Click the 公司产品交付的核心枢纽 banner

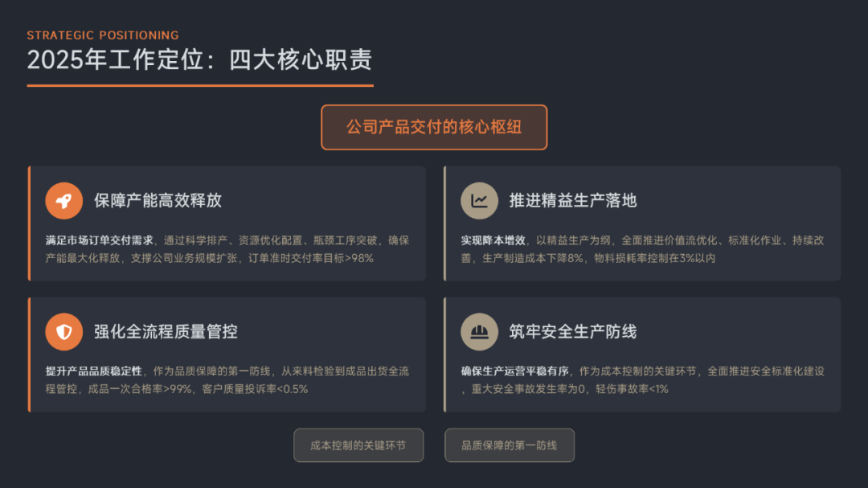(x=434, y=127)
